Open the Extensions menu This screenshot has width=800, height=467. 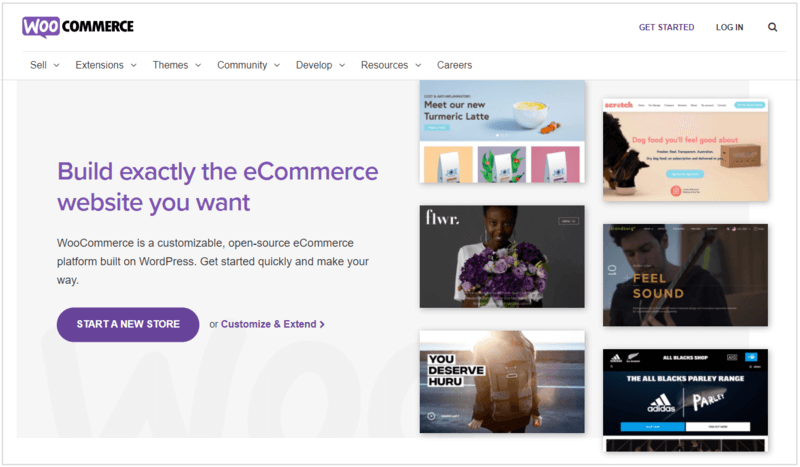99,65
